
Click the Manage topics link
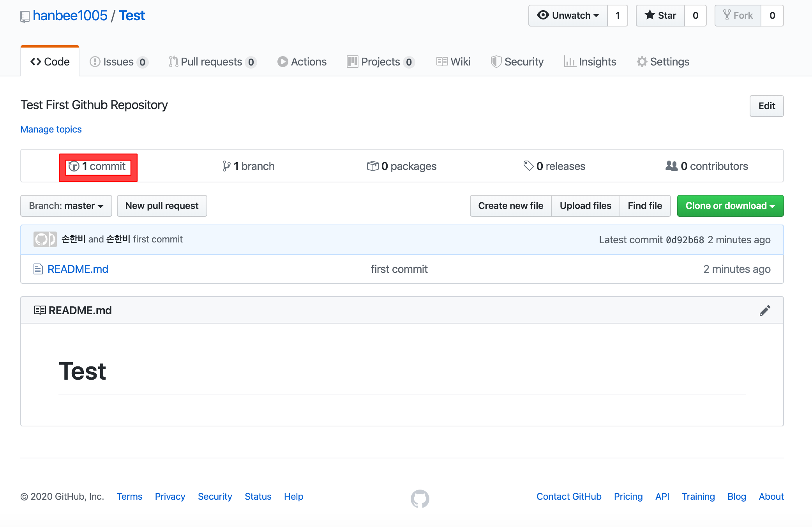pos(51,129)
